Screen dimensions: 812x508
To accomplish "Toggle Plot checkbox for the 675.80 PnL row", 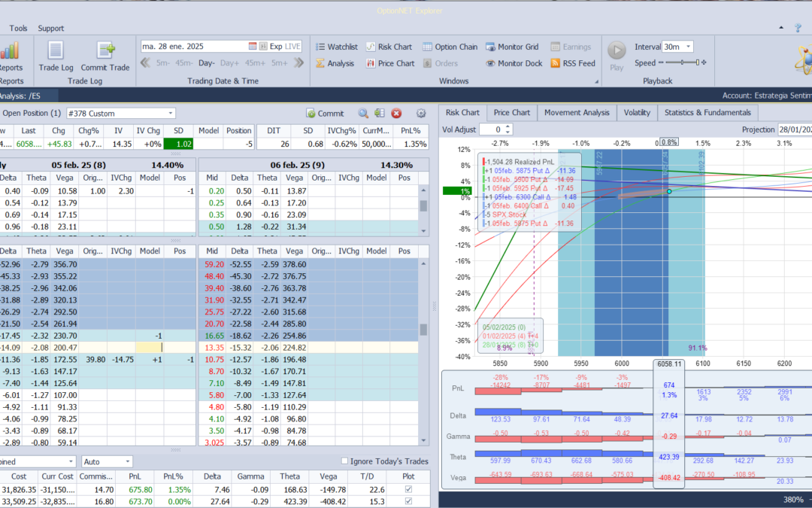I will 408,489.
